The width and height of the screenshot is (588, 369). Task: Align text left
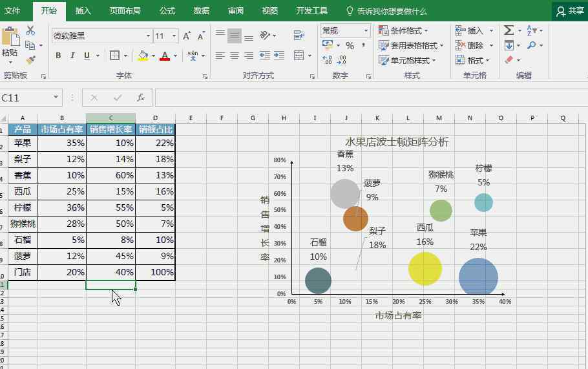pyautogui.click(x=220, y=56)
